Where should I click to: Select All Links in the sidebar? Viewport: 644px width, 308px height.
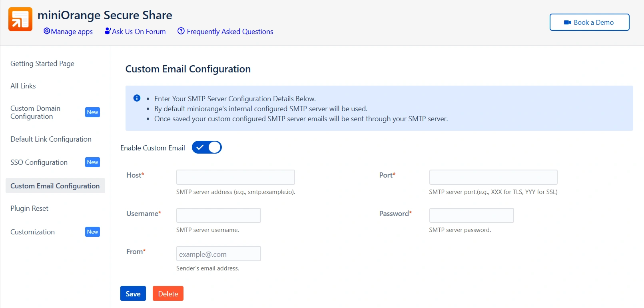(x=23, y=86)
